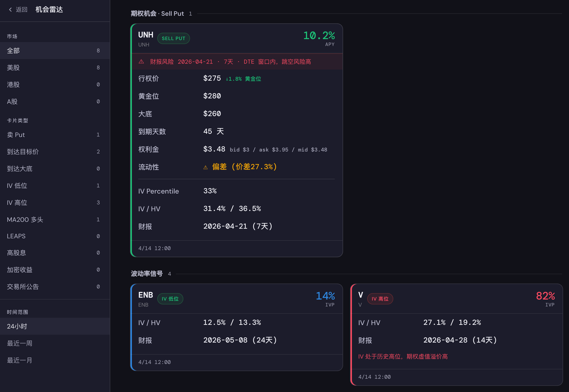The height and width of the screenshot is (392, 569).
Task: Expand the 卡片类型 sidebar section
Action: [17, 121]
